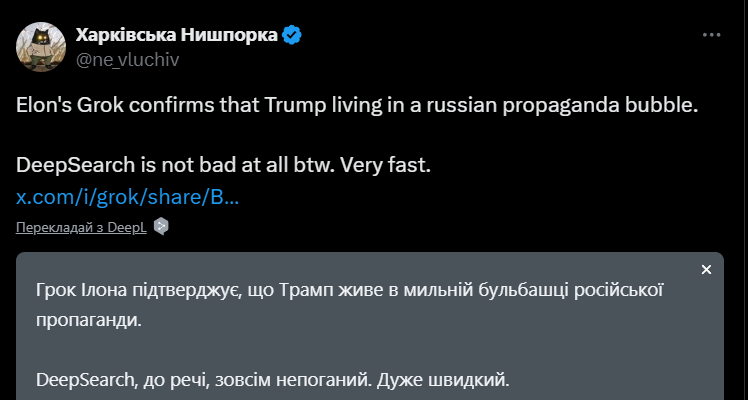
Task: Click the DeepL logo icon
Action: pyautogui.click(x=160, y=226)
